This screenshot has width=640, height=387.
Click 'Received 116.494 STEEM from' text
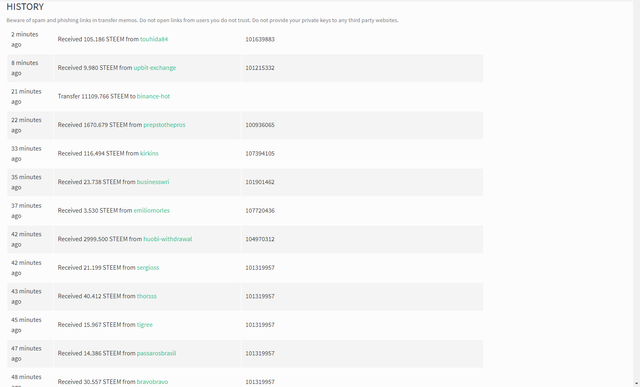tap(98, 153)
